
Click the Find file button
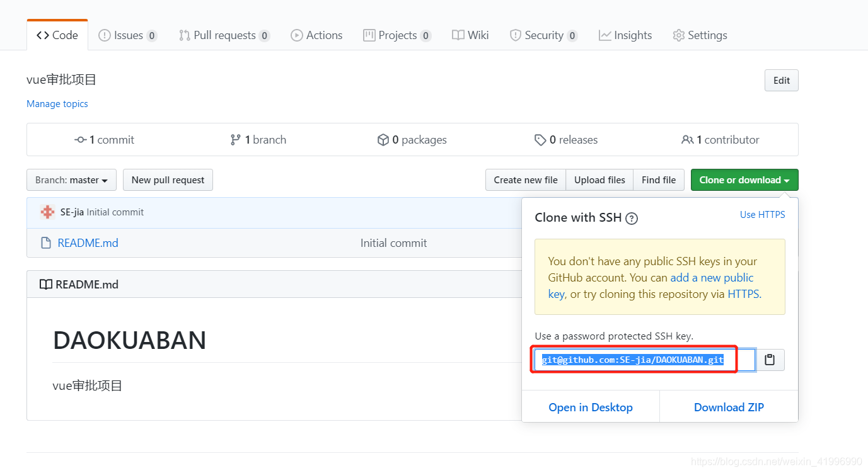pos(659,180)
